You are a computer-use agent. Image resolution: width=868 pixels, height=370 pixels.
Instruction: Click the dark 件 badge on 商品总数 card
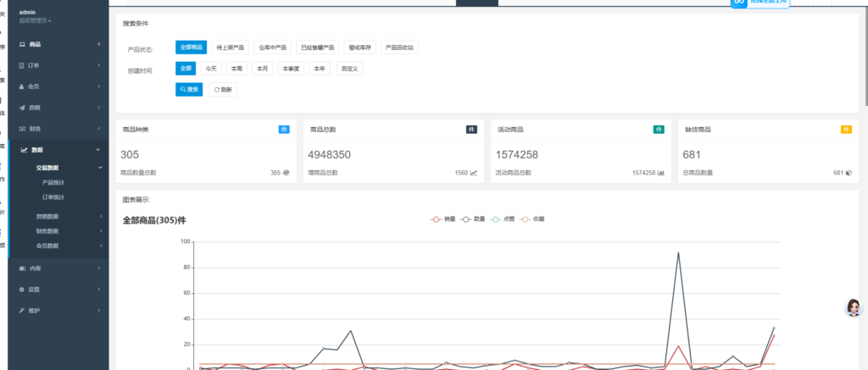point(471,130)
